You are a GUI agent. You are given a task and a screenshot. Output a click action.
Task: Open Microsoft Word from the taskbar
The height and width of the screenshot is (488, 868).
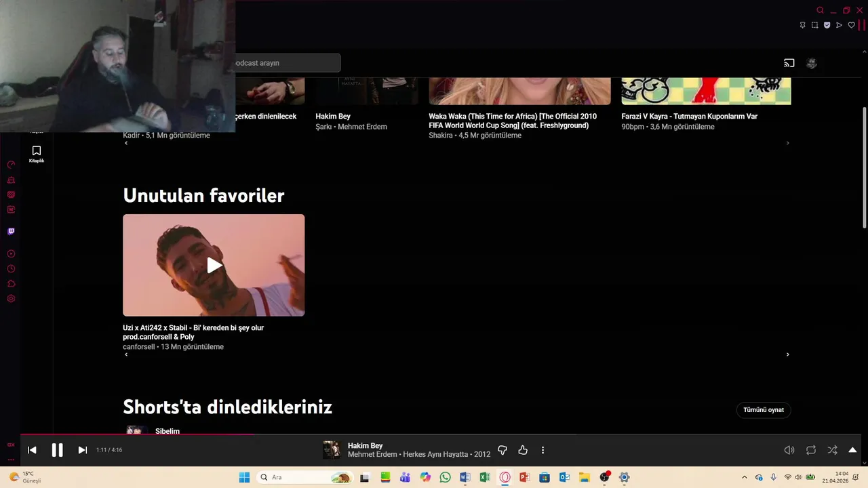click(x=465, y=477)
